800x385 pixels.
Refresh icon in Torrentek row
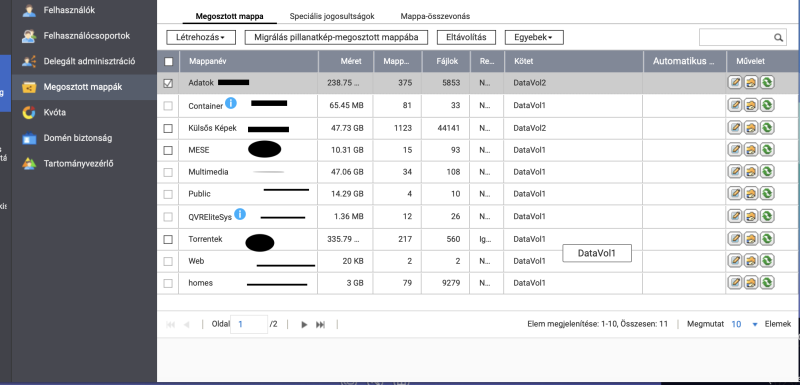coord(767,238)
